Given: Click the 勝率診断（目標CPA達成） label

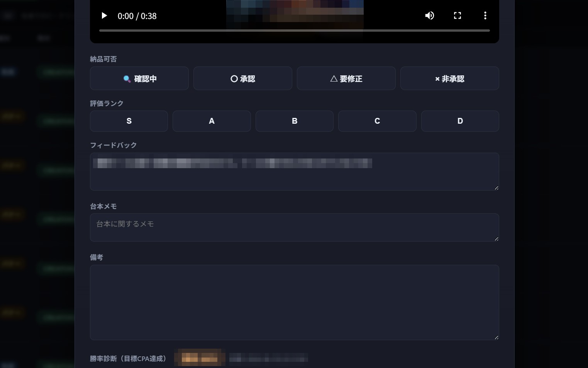Looking at the screenshot, I should (x=128, y=359).
